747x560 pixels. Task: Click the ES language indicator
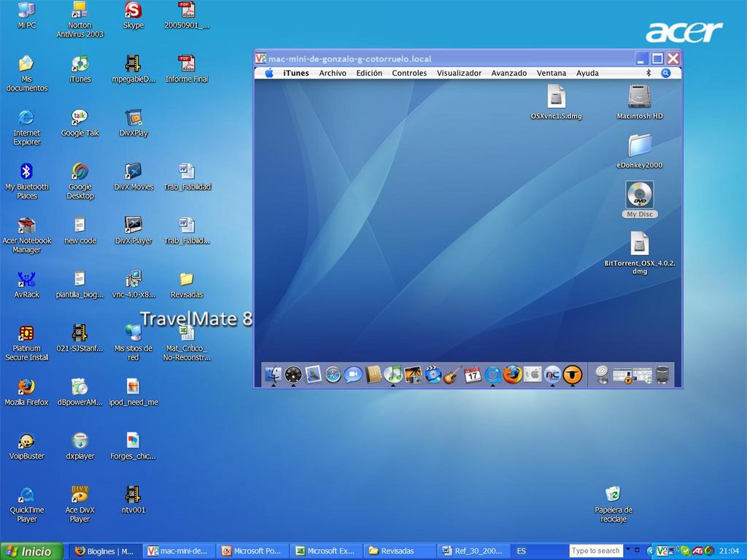522,551
